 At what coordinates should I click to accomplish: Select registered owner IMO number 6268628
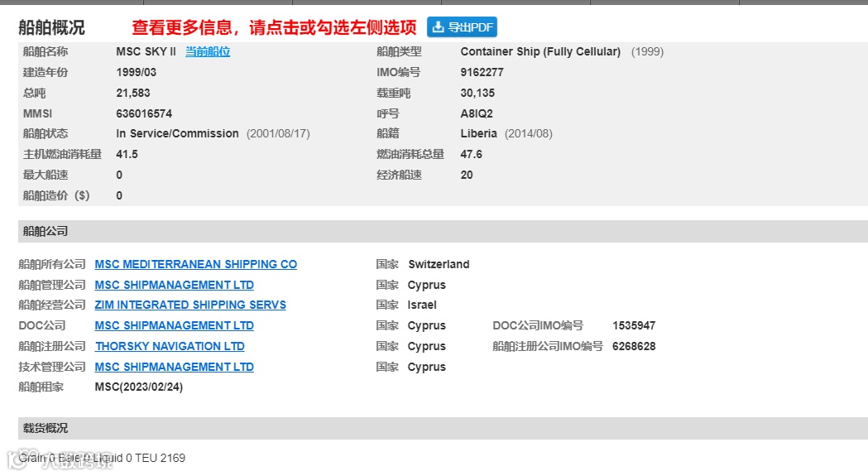634,346
